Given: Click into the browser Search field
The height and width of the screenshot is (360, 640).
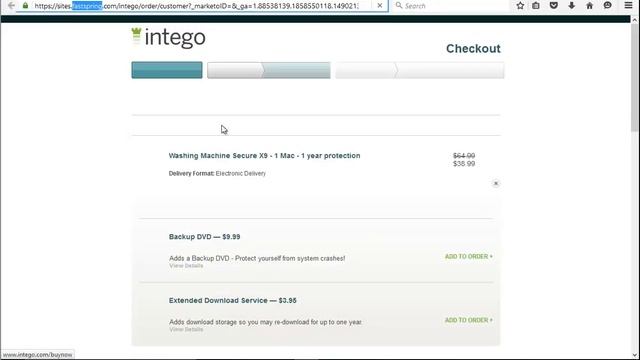Looking at the screenshot, I should pyautogui.click(x=453, y=6).
